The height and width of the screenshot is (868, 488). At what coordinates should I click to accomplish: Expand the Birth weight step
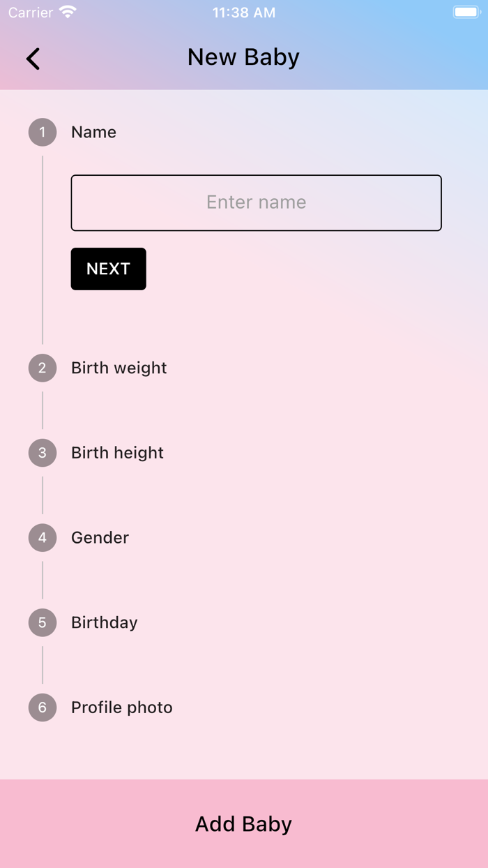pos(119,368)
